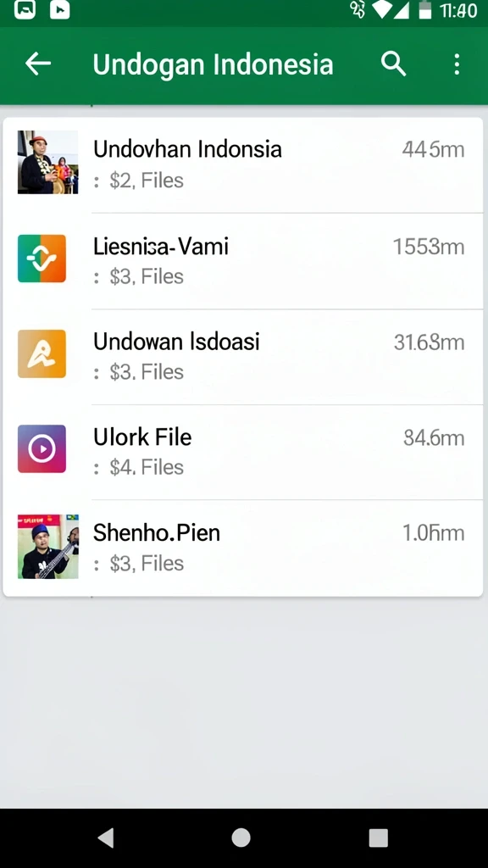The image size is (488, 868).
Task: Tap the yellow Undowan Isdoasi icon
Action: tap(42, 353)
